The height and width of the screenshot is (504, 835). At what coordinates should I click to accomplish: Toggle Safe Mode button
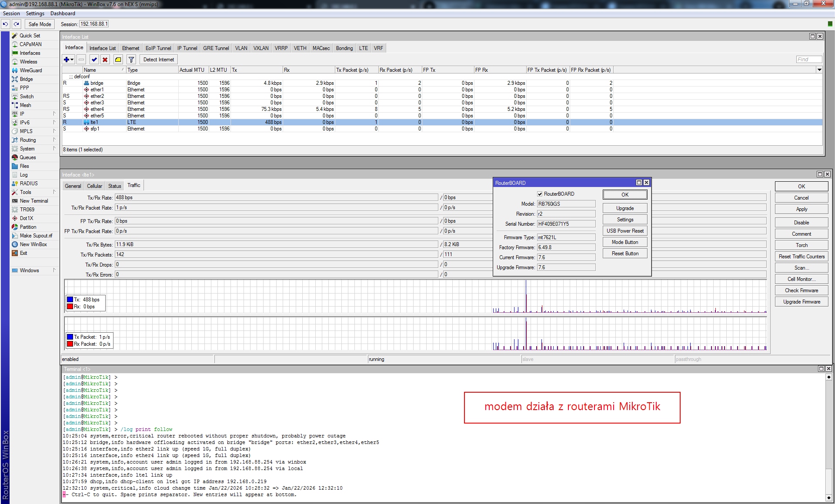pyautogui.click(x=40, y=24)
